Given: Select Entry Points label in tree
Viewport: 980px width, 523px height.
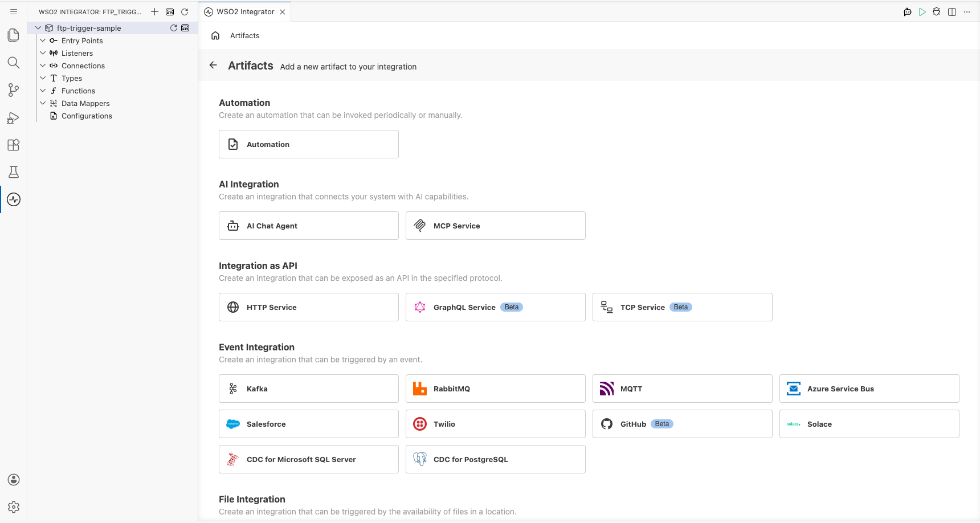Looking at the screenshot, I should coord(82,40).
